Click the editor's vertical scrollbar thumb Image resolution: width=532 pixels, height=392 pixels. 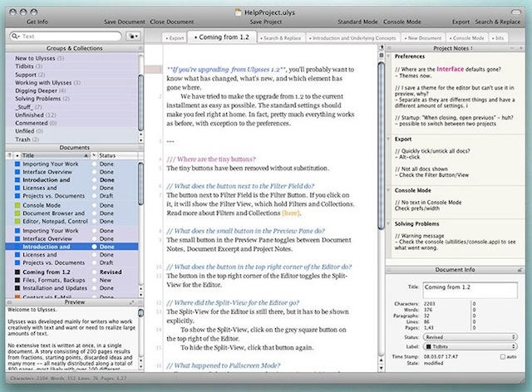tap(381, 146)
